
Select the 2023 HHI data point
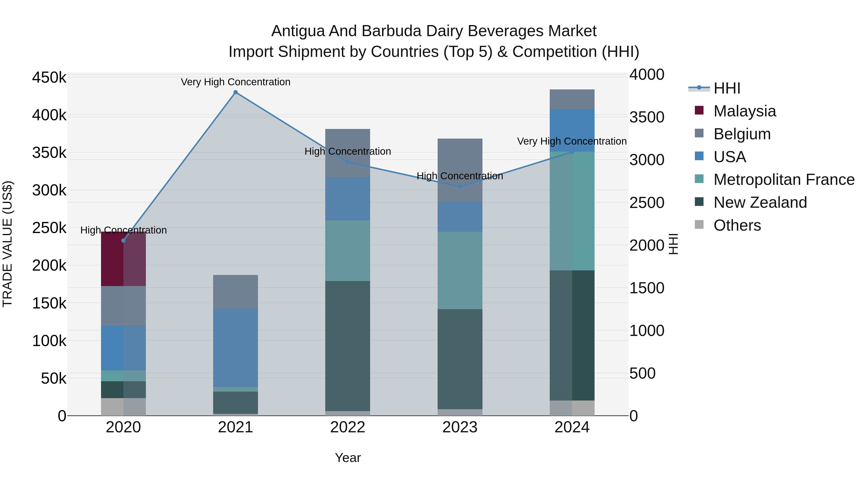tap(460, 187)
